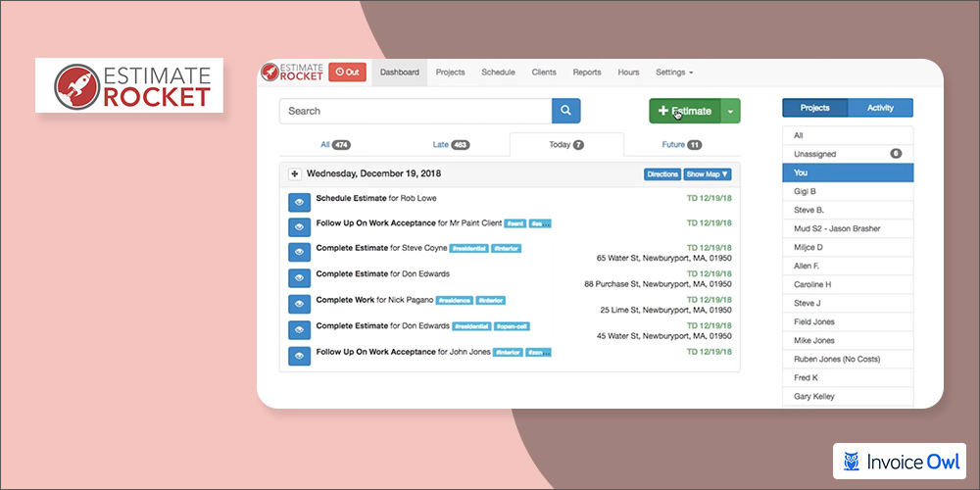Toggle the red Out clock button
Viewport: 980px width, 490px height.
click(x=346, y=73)
